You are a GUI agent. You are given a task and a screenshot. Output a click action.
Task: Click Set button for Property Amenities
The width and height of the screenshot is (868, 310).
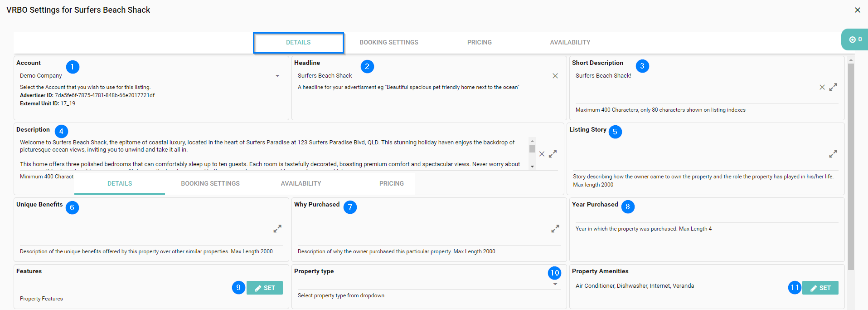820,288
